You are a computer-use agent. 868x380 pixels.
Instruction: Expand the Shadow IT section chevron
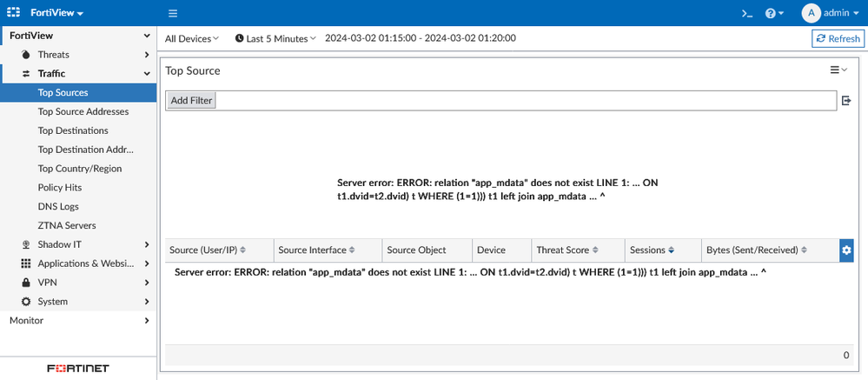click(147, 244)
